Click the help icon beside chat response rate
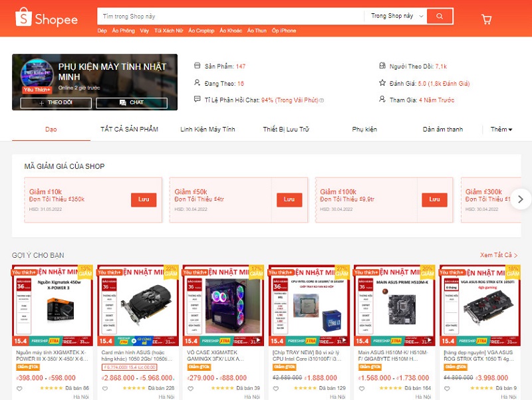The height and width of the screenshot is (400, 532). (322, 100)
